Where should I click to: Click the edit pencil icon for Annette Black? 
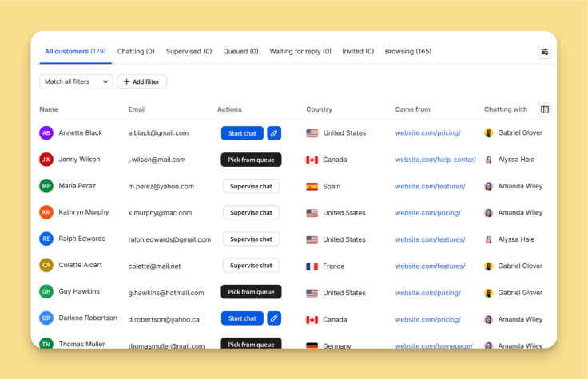coord(274,133)
